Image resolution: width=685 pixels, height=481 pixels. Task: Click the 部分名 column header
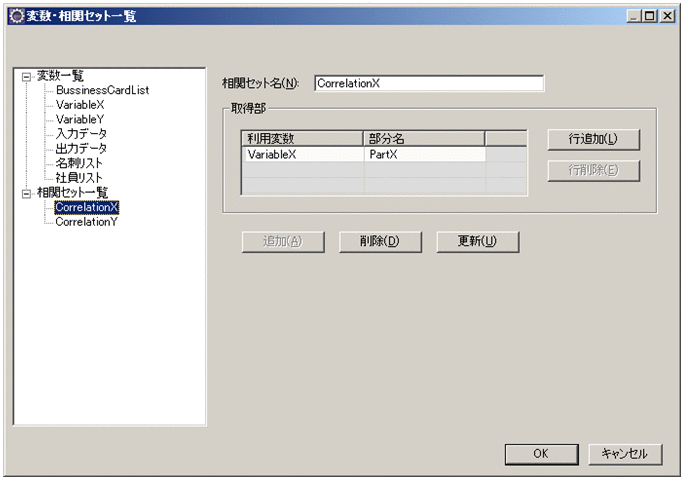tap(424, 138)
